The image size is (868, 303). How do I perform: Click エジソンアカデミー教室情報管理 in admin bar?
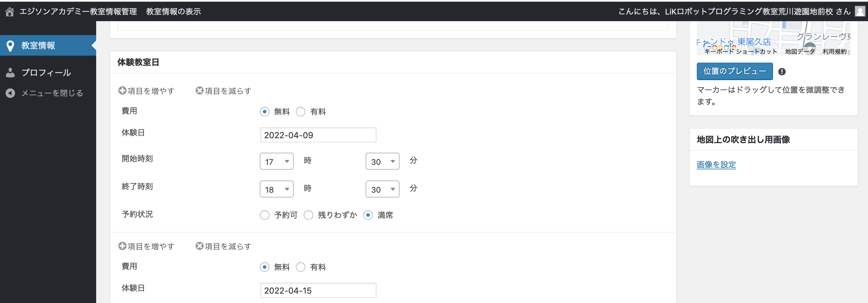click(78, 12)
